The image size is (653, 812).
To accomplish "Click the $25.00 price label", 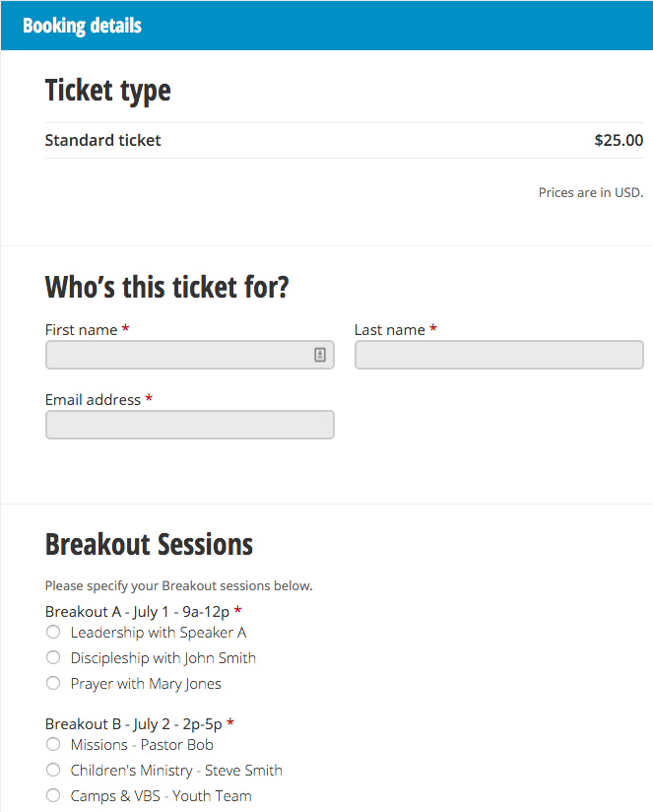I will [618, 140].
